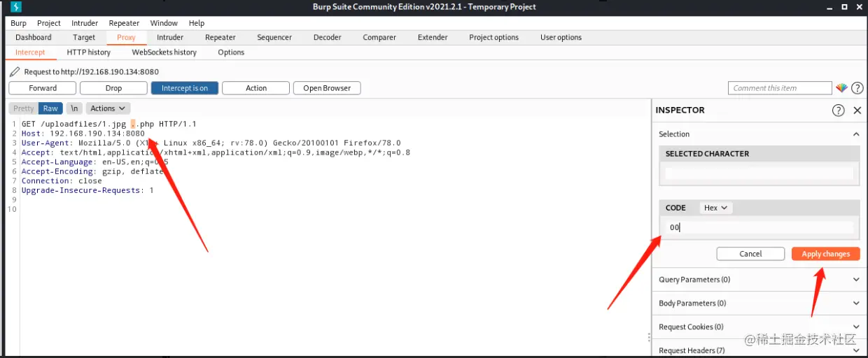Switch to the Repeater tab

pyautogui.click(x=220, y=38)
